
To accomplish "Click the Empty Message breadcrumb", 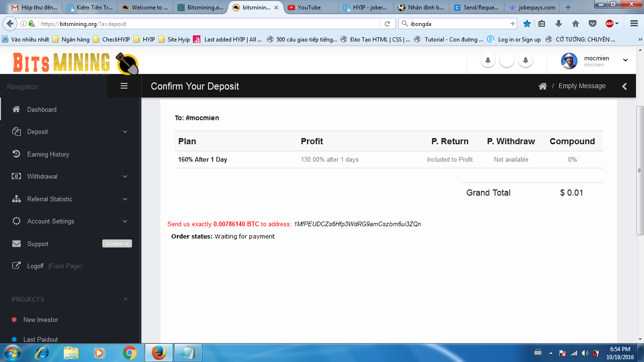I will click(582, 86).
